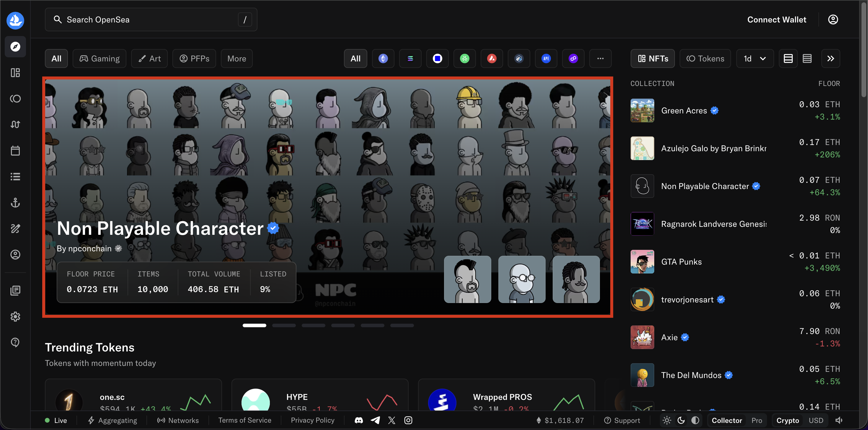Open the Activity list icon in sidebar
The width and height of the screenshot is (868, 430).
click(15, 176)
